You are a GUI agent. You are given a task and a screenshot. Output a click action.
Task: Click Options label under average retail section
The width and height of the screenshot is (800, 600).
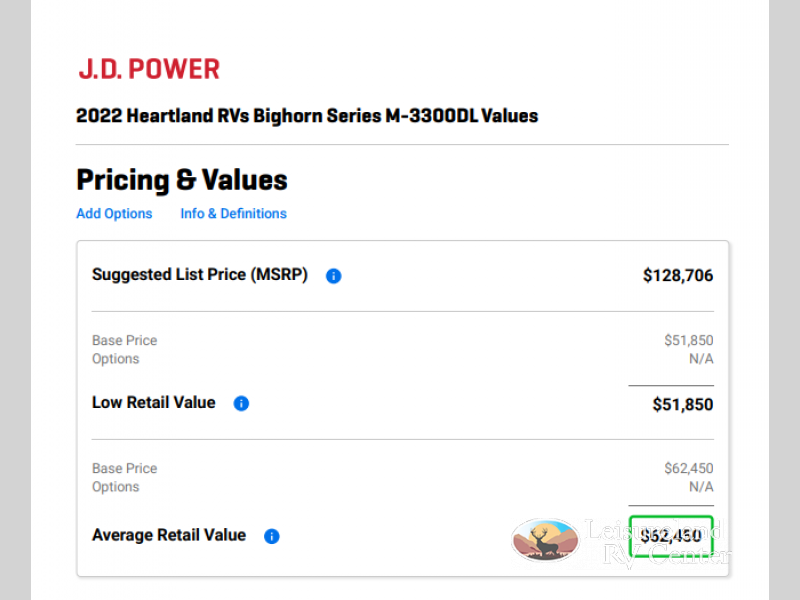pyautogui.click(x=116, y=487)
